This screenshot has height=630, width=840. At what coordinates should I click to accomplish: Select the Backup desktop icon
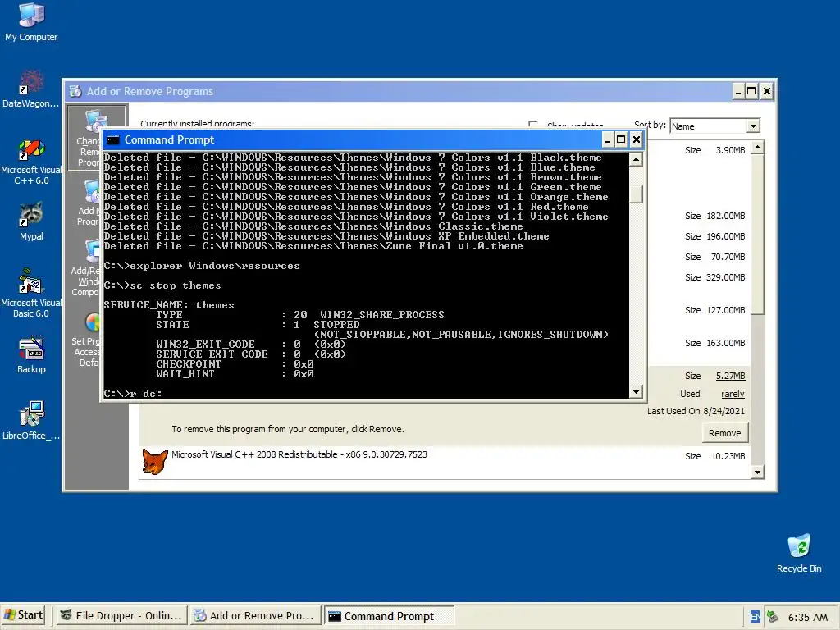point(31,354)
